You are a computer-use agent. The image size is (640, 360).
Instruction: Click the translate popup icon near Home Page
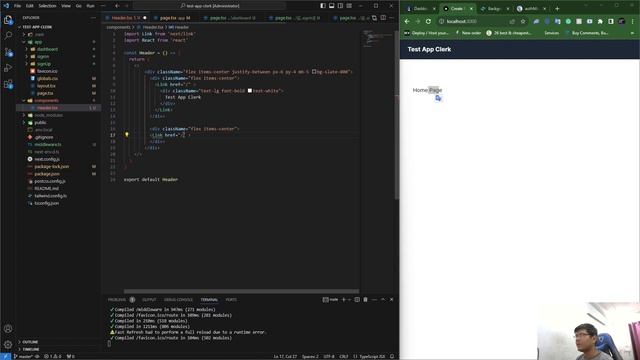pos(438,98)
